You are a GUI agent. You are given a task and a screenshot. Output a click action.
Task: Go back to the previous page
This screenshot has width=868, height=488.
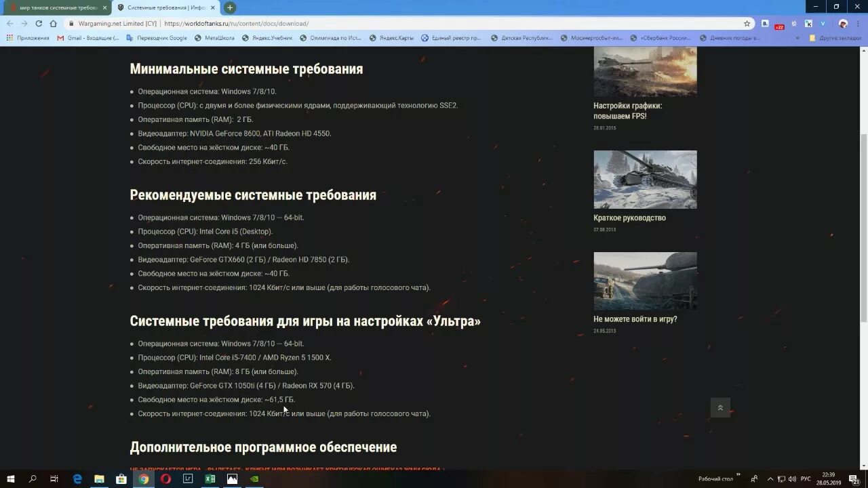coord(9,23)
